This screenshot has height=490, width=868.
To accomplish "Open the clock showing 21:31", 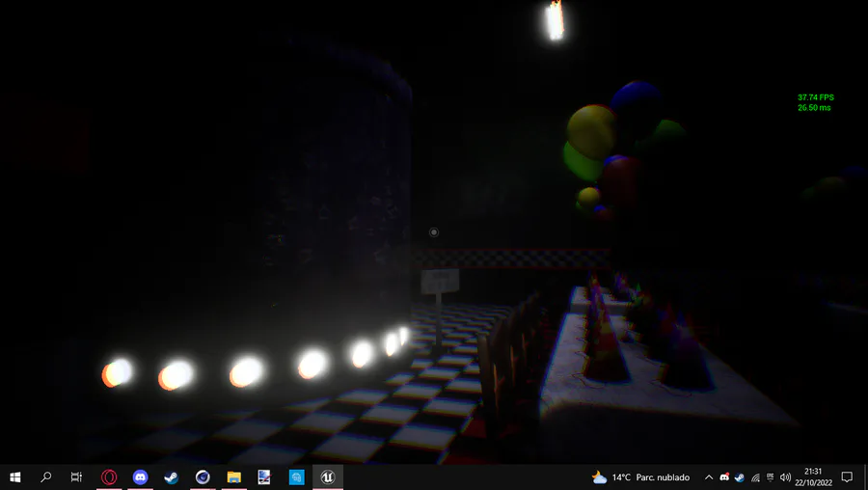I will point(813,476).
